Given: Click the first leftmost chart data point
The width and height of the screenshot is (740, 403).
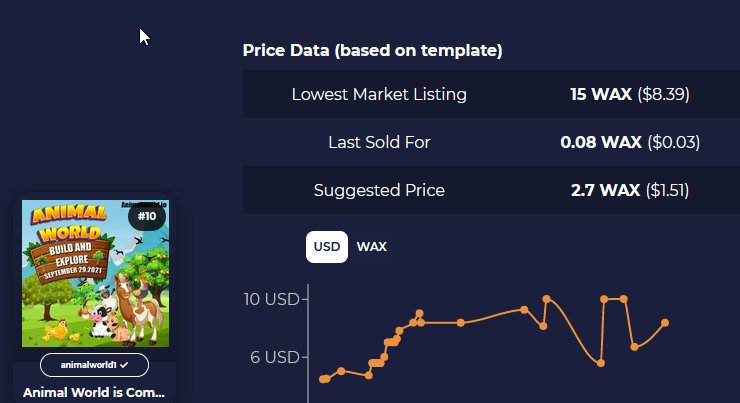Looking at the screenshot, I should coord(323,379).
